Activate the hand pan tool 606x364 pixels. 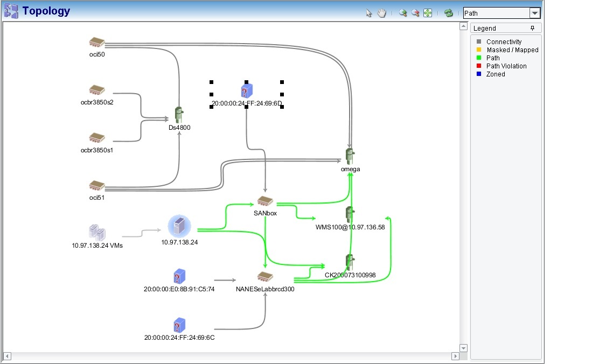[x=381, y=13]
